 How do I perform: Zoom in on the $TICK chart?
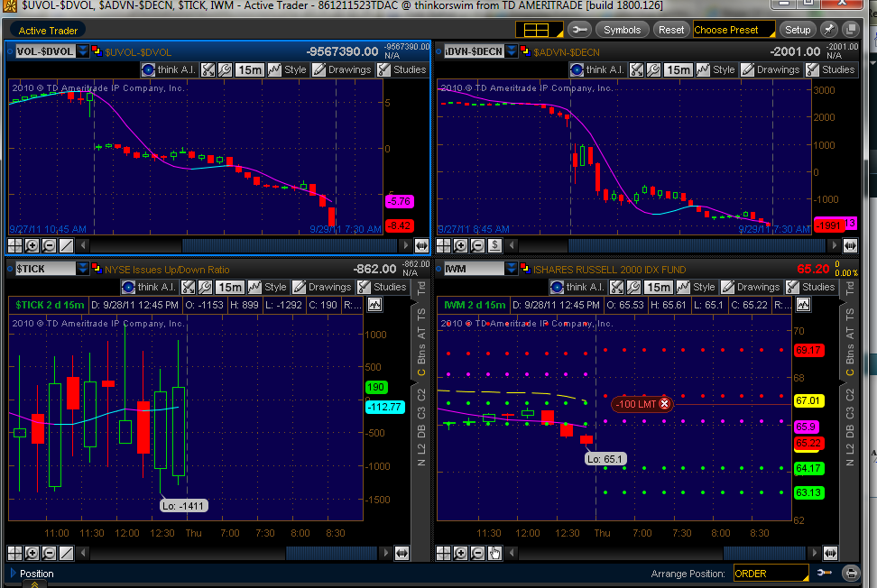pyautogui.click(x=32, y=554)
